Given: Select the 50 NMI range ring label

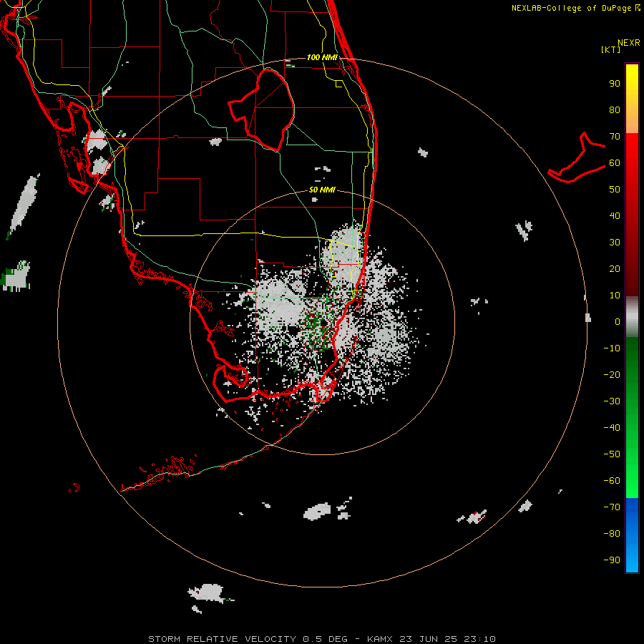Looking at the screenshot, I should pyautogui.click(x=322, y=190).
